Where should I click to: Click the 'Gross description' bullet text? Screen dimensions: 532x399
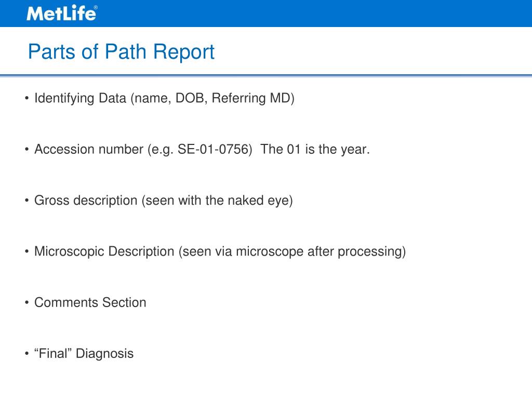(164, 200)
